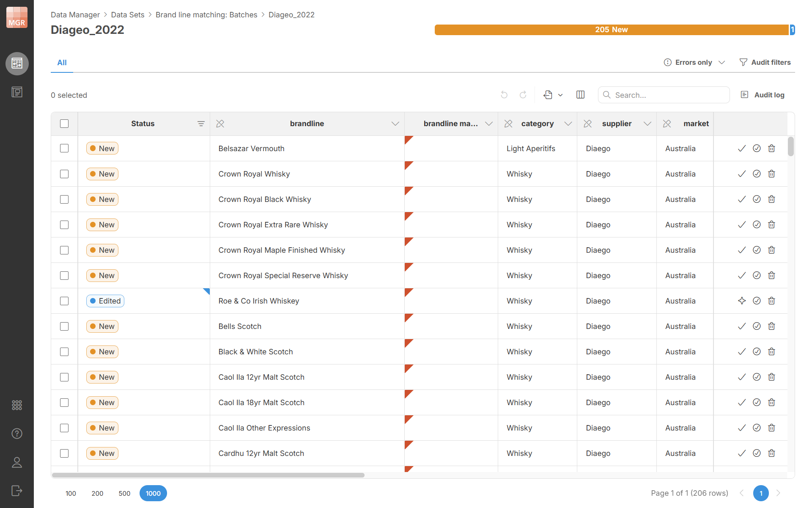Click the logout icon at sidebar bottom
Viewport: 812px width, 508px height.
click(x=17, y=491)
